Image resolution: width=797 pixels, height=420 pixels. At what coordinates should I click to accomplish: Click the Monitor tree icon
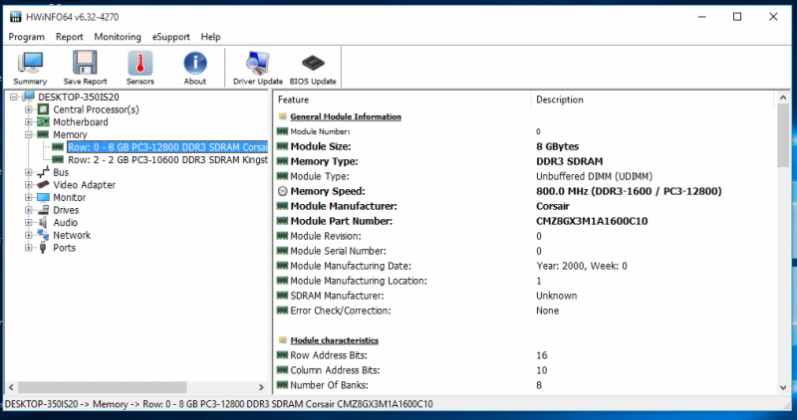(44, 197)
